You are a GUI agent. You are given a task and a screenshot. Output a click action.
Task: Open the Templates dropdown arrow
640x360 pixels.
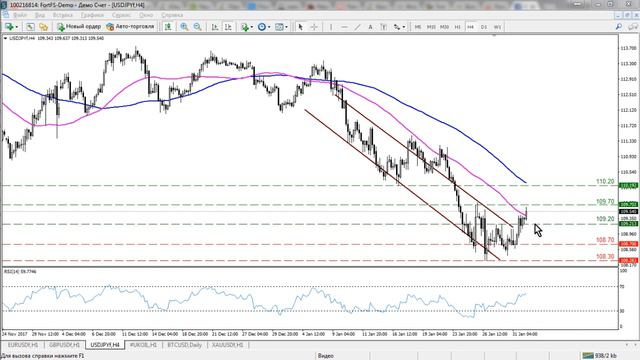[286, 27]
